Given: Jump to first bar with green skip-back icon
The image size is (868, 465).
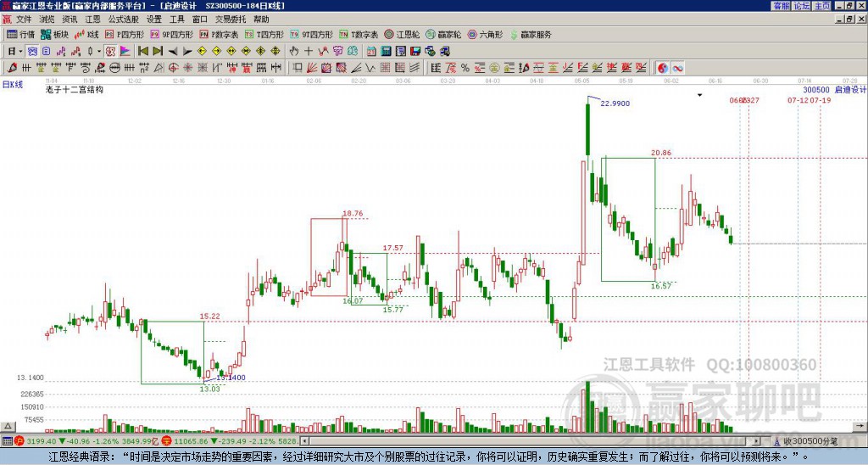Looking at the screenshot, I should (142, 52).
